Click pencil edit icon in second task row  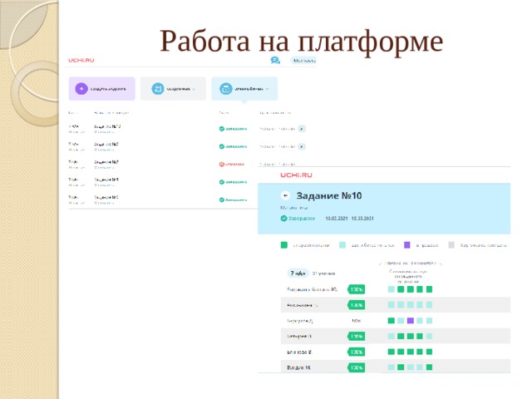(x=302, y=146)
